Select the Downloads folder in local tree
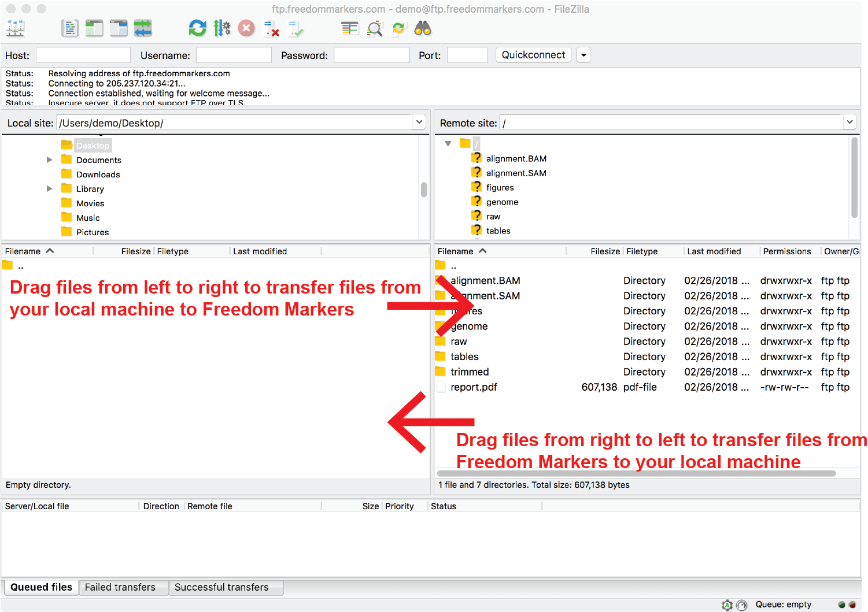Screen dimensions: 868x612 tap(98, 175)
